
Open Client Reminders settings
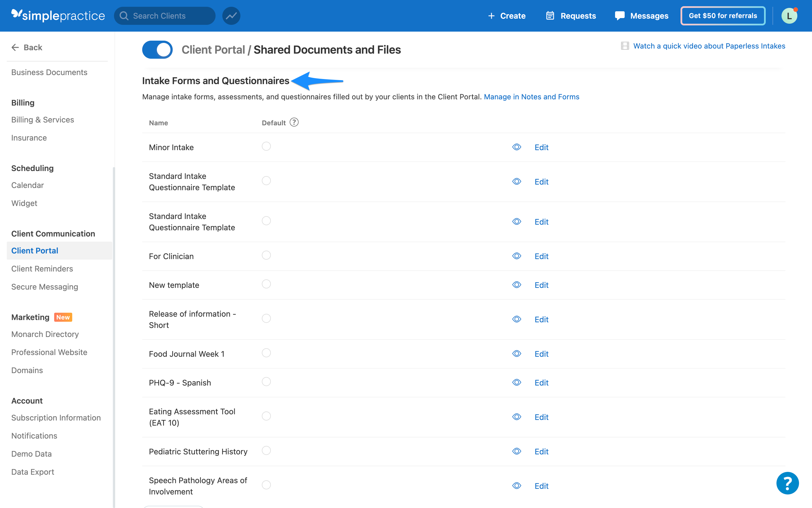click(x=42, y=269)
